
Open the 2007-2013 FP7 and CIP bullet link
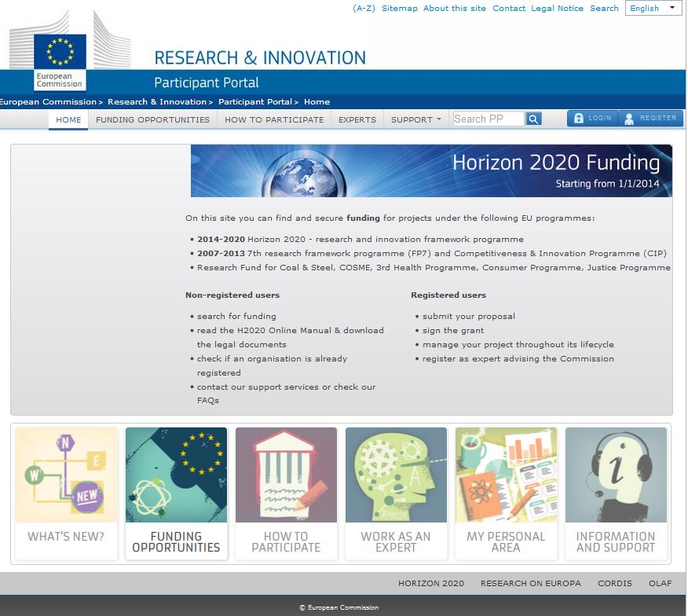point(432,253)
